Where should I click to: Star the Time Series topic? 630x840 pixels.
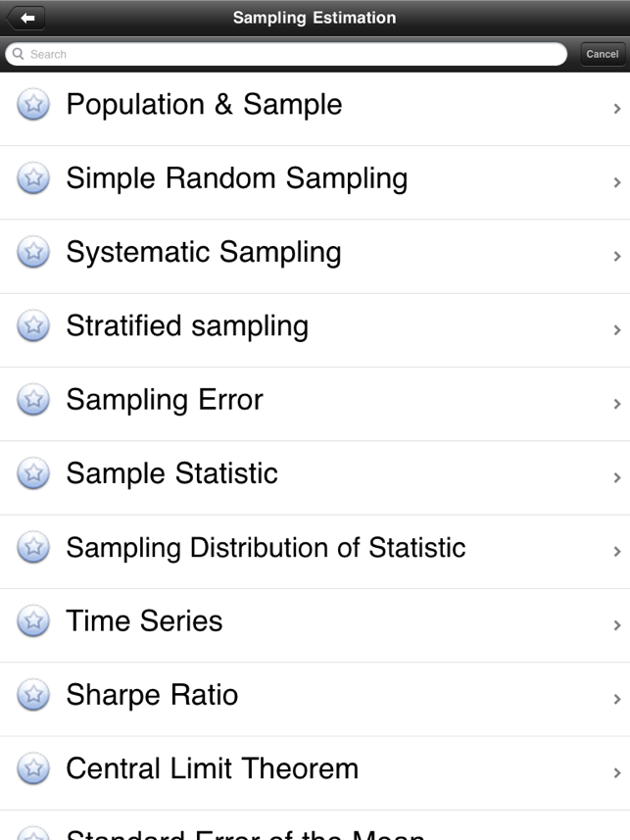click(x=33, y=621)
